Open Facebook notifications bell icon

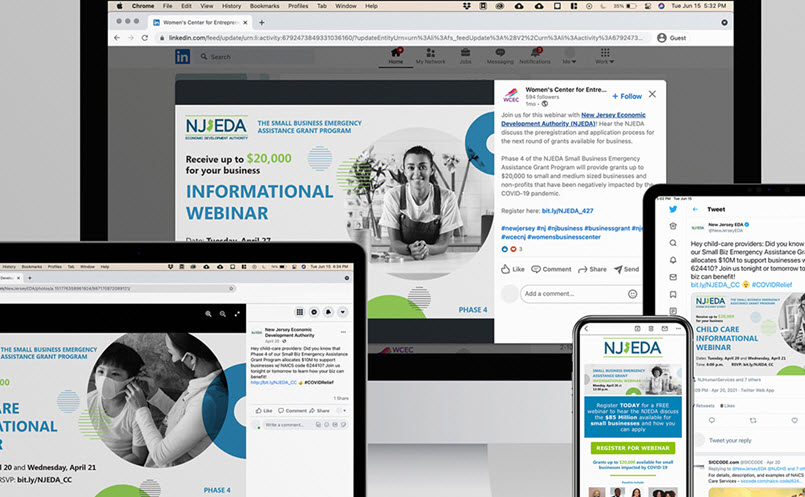point(329,312)
